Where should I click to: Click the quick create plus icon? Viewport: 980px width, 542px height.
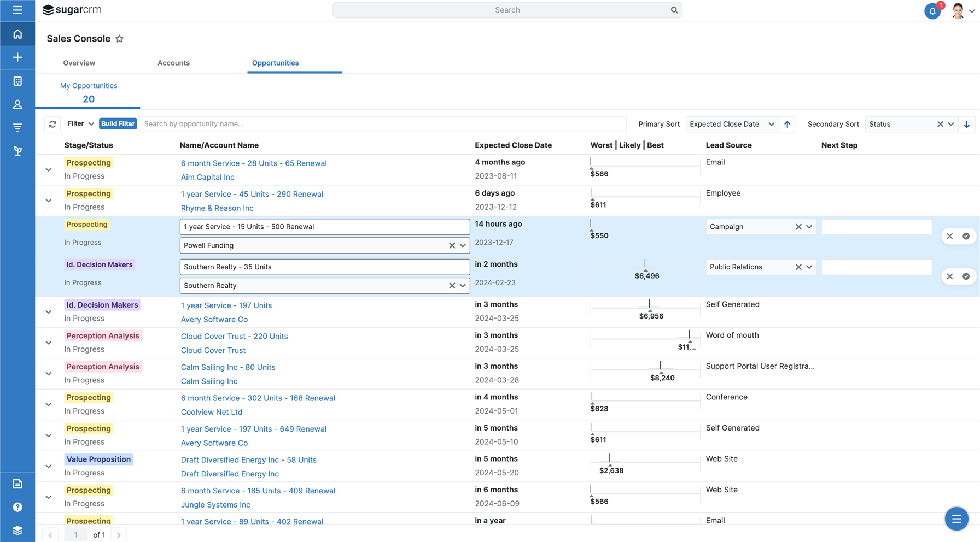click(17, 57)
